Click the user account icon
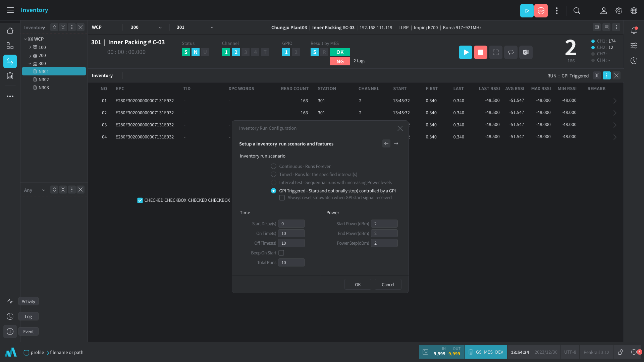This screenshot has width=644, height=362. [603, 11]
